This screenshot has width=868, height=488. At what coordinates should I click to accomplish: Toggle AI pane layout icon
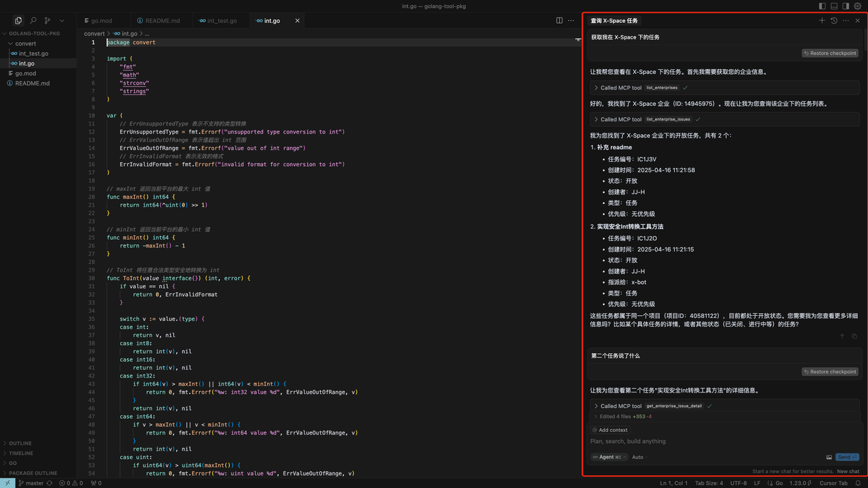coord(846,6)
